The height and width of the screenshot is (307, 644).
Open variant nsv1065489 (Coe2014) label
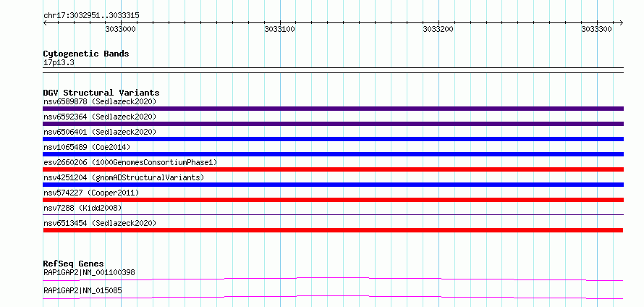tap(87, 147)
